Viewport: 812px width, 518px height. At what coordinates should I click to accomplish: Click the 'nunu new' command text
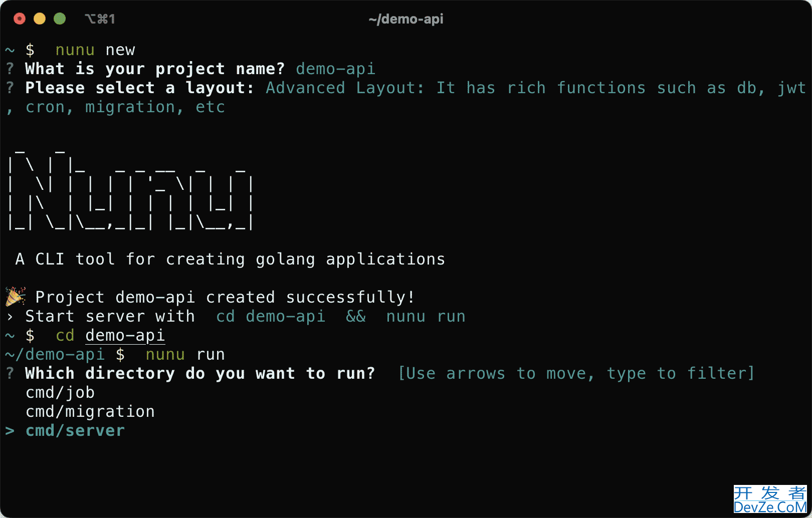pyautogui.click(x=95, y=50)
